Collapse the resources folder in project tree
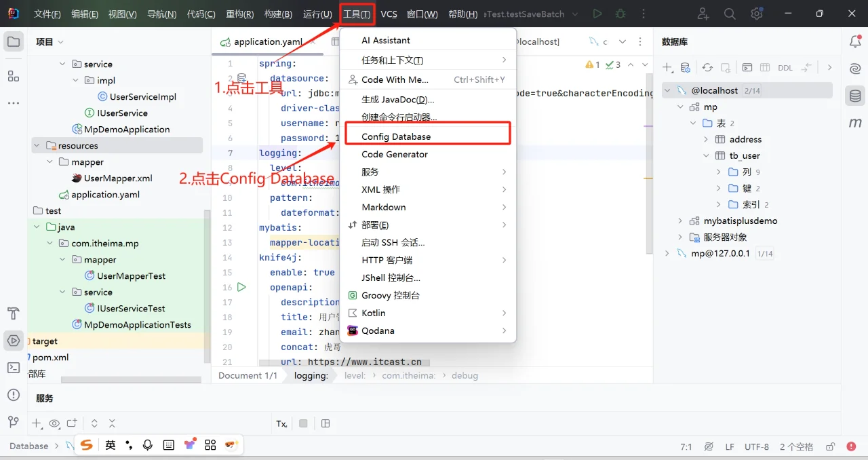The image size is (868, 460). [x=37, y=145]
